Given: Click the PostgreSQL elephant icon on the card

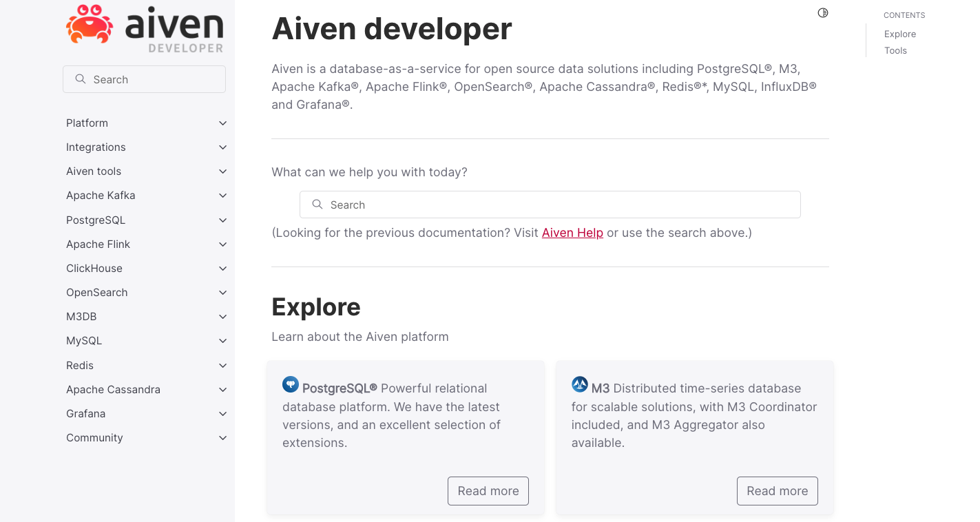Looking at the screenshot, I should (x=290, y=384).
